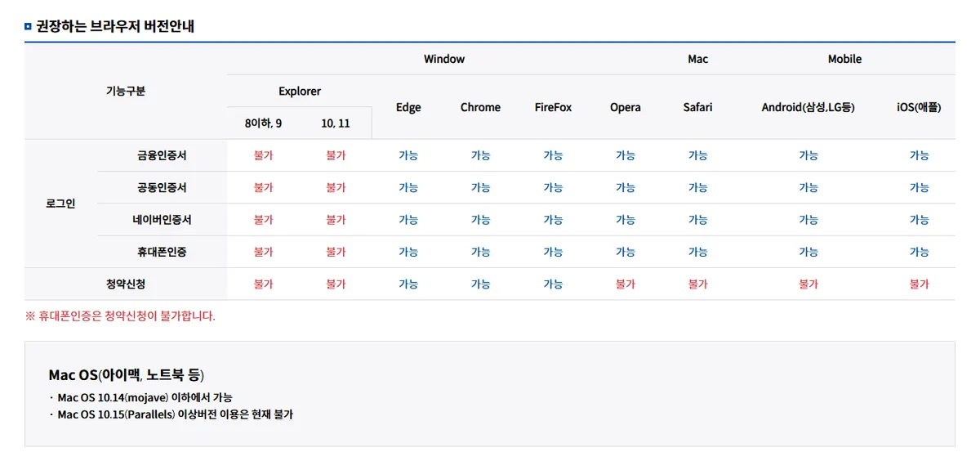Click the Mobile column group header
980x452 pixels.
pyautogui.click(x=844, y=59)
